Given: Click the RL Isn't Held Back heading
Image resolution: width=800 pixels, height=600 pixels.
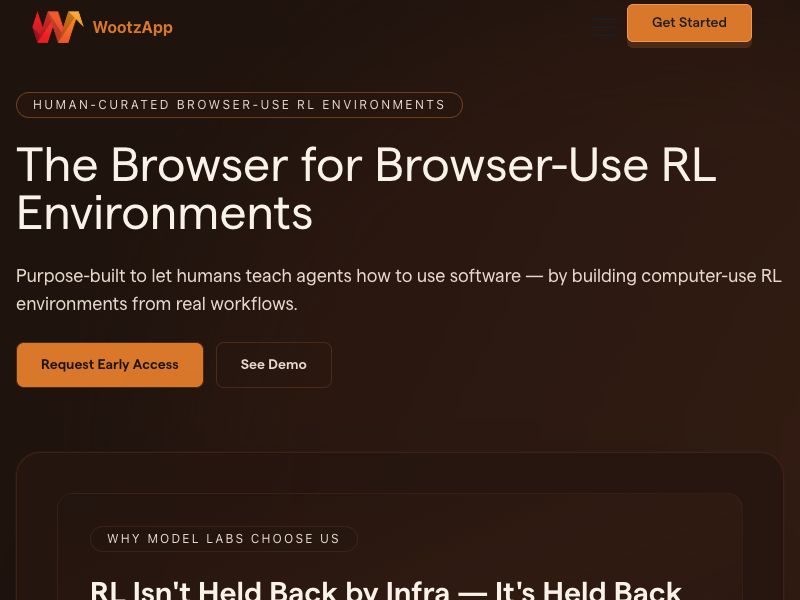Looking at the screenshot, I should point(386,590).
